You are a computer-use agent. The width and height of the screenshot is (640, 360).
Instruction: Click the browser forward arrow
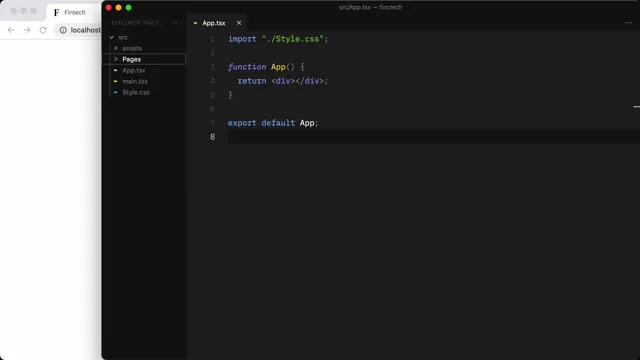pyautogui.click(x=27, y=30)
